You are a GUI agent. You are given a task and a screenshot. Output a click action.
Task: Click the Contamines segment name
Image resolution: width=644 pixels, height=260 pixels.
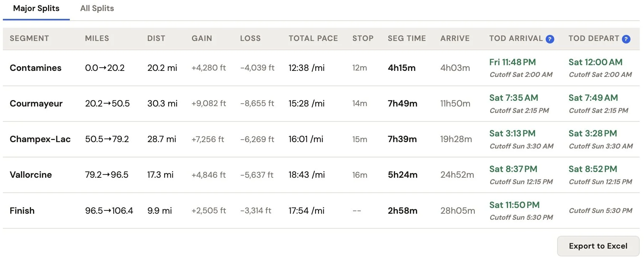36,68
